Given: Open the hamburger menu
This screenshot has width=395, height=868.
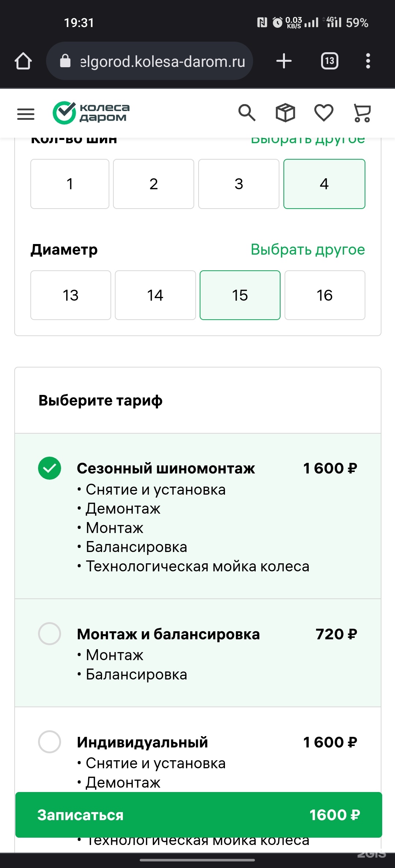Looking at the screenshot, I should (x=26, y=114).
